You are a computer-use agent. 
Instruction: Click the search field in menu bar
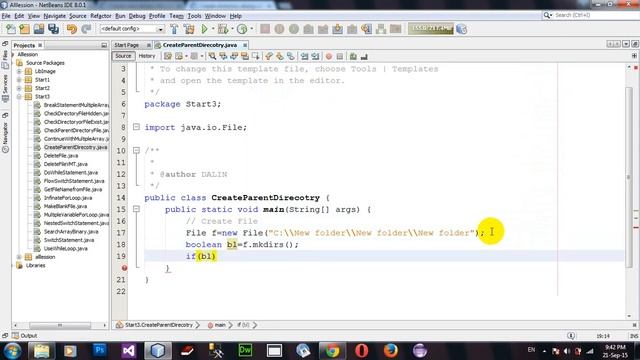[x=593, y=15]
